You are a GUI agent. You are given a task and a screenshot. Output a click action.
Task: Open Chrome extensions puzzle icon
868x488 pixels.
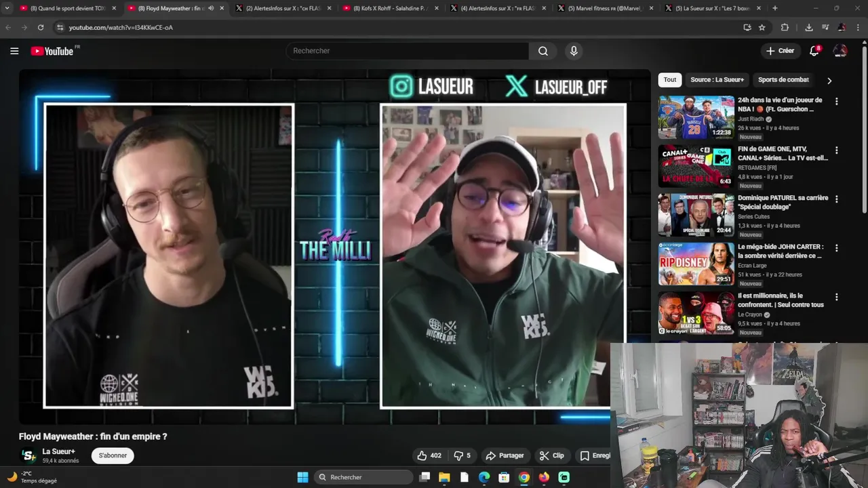click(x=785, y=27)
